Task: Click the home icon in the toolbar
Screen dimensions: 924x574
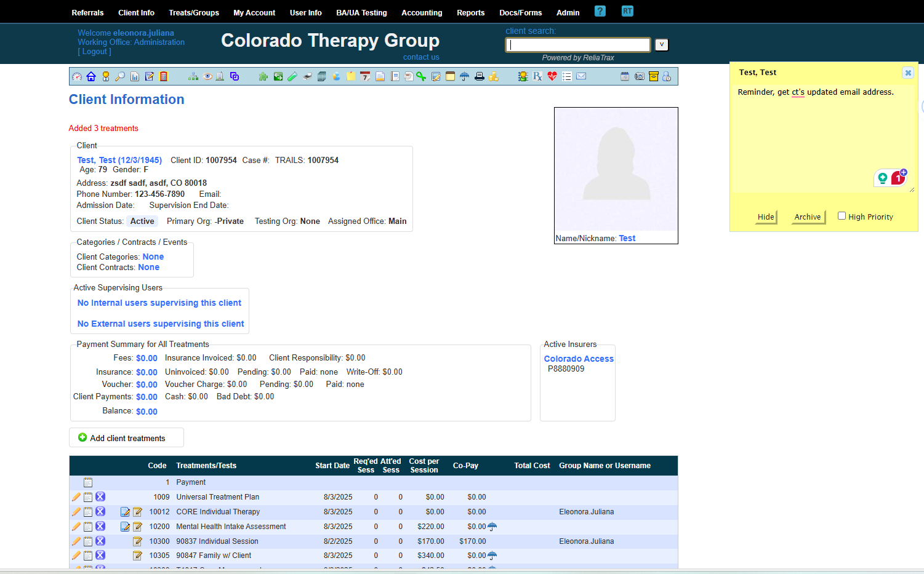Action: [91, 76]
